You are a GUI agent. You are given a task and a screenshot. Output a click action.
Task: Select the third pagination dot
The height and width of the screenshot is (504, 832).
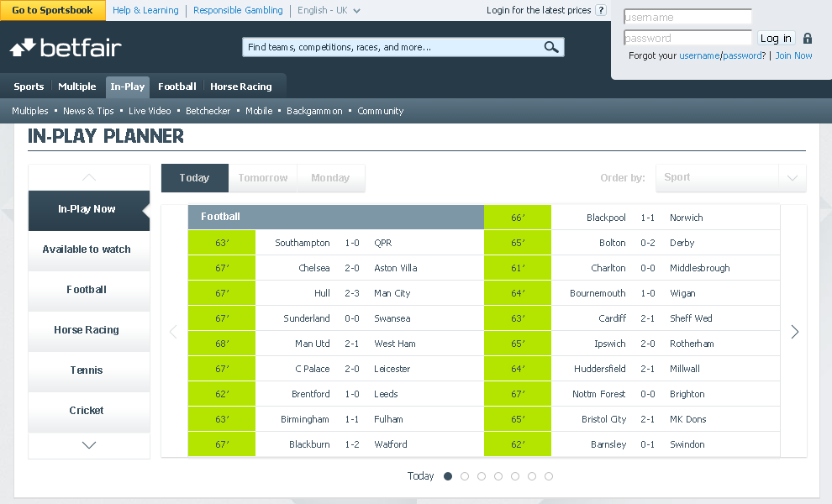pyautogui.click(x=482, y=476)
